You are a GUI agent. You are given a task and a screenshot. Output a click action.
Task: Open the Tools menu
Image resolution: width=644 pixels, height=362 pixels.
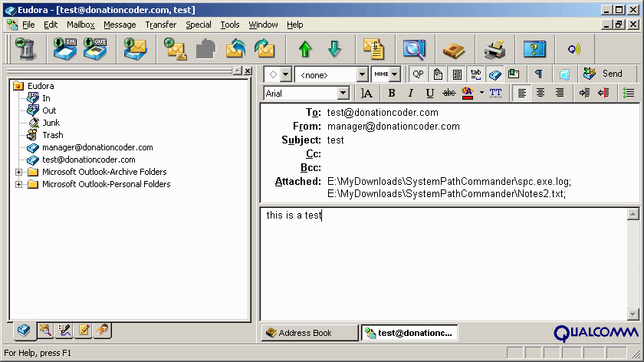(x=229, y=25)
